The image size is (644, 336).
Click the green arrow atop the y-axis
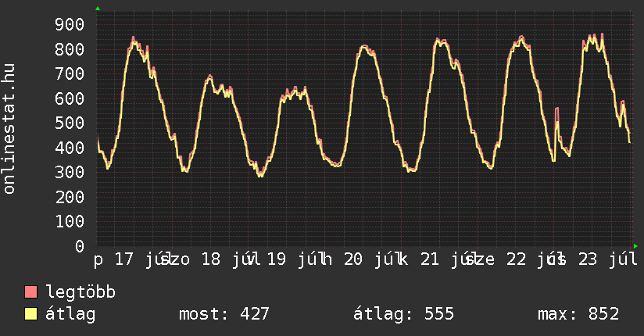click(98, 9)
